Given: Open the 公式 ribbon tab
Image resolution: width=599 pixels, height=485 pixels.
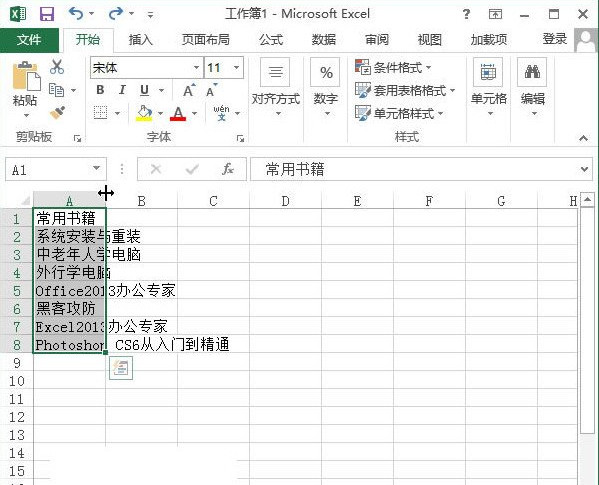Looking at the screenshot, I should pos(271,40).
